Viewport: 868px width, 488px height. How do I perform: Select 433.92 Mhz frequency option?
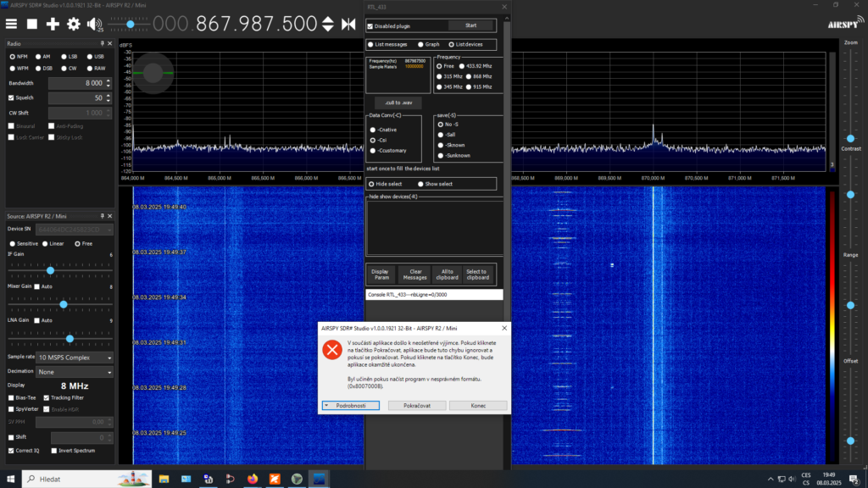click(462, 66)
